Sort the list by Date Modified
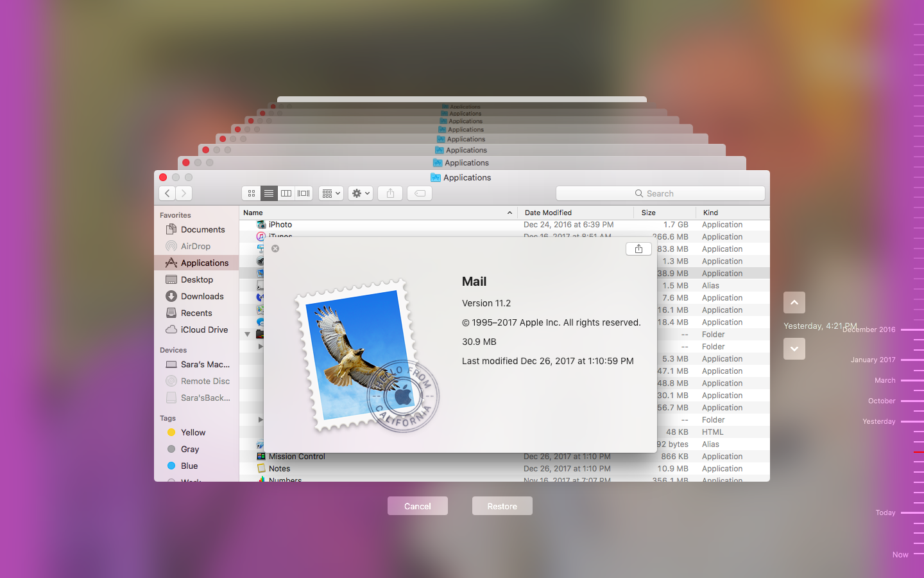924x578 pixels. coord(576,213)
